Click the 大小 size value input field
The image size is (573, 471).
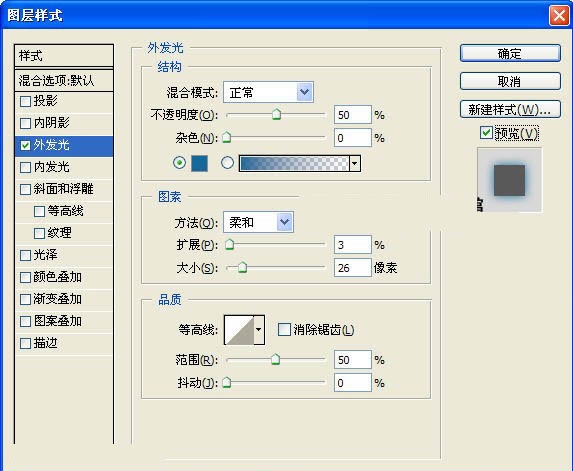coord(352,268)
